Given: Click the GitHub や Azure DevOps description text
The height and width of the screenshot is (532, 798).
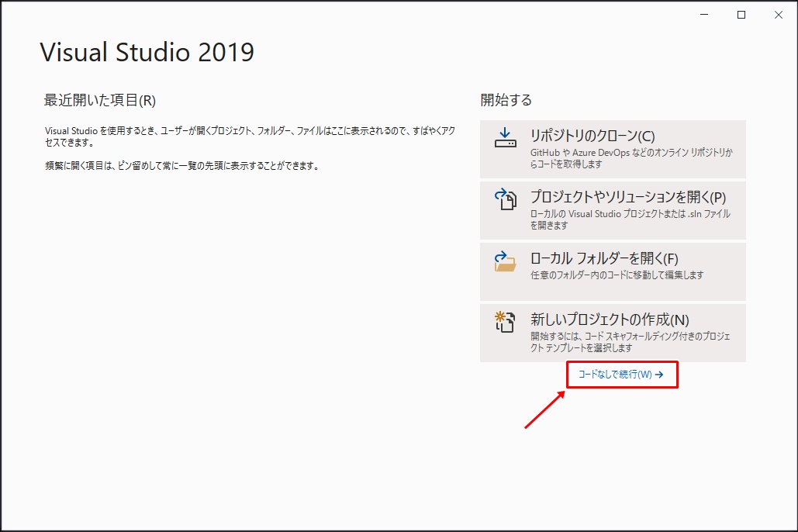Looking at the screenshot, I should click(631, 158).
